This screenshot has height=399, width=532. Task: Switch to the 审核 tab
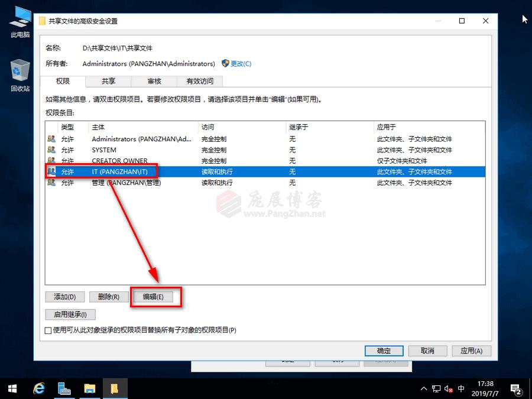pyautogui.click(x=154, y=81)
